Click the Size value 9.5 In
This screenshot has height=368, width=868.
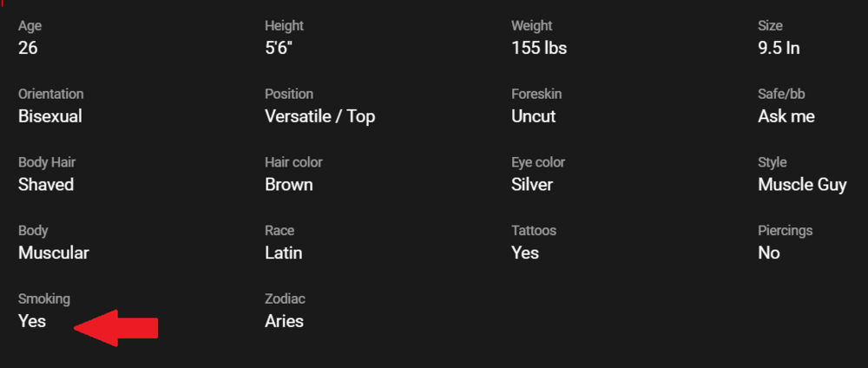[x=779, y=48]
